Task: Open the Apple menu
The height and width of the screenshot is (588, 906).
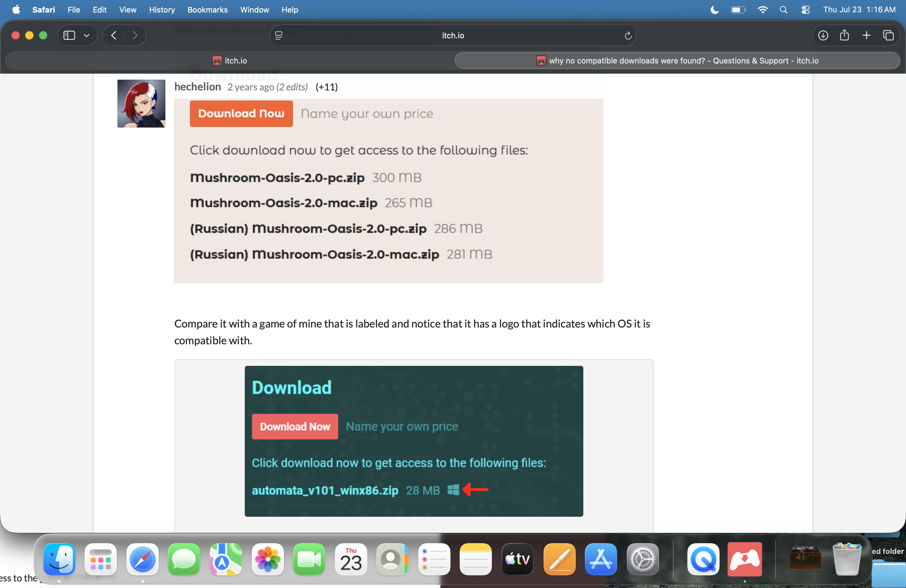Action: pos(16,10)
